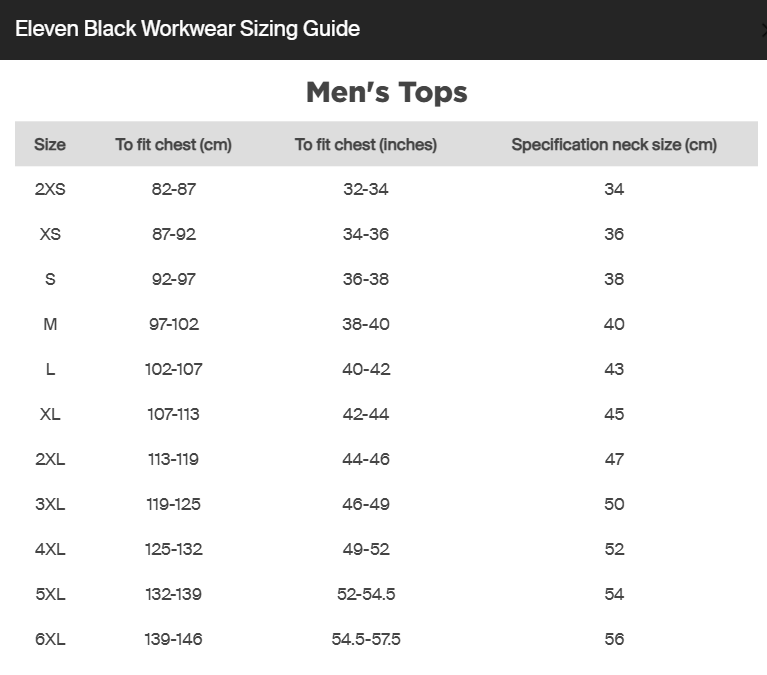
Task: Click the 3XL size label
Action: (50, 504)
